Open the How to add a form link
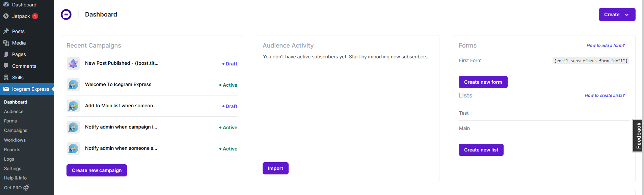The width and height of the screenshot is (644, 195). pyautogui.click(x=606, y=46)
